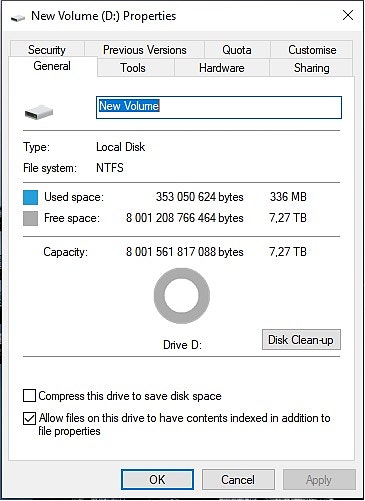Click the Cancel button
This screenshot has height=501, width=365.
point(238,480)
